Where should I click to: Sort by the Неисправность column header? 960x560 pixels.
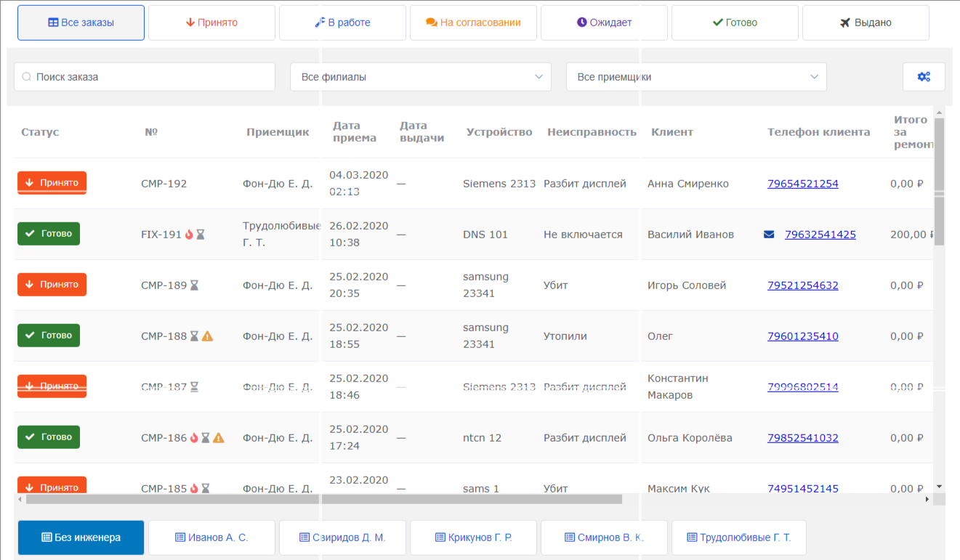[592, 132]
